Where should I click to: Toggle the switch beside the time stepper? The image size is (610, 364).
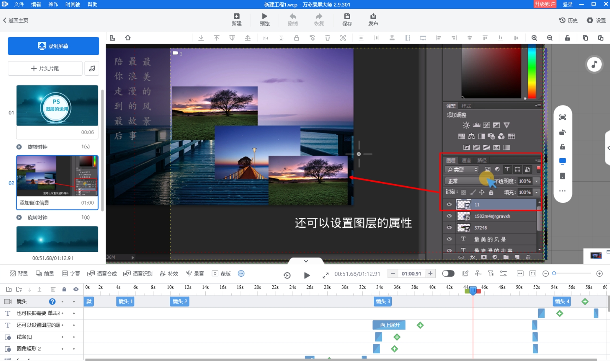448,274
